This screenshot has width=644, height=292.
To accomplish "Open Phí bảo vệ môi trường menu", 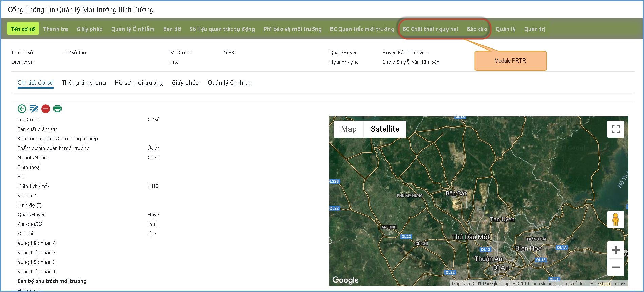I will point(292,29).
